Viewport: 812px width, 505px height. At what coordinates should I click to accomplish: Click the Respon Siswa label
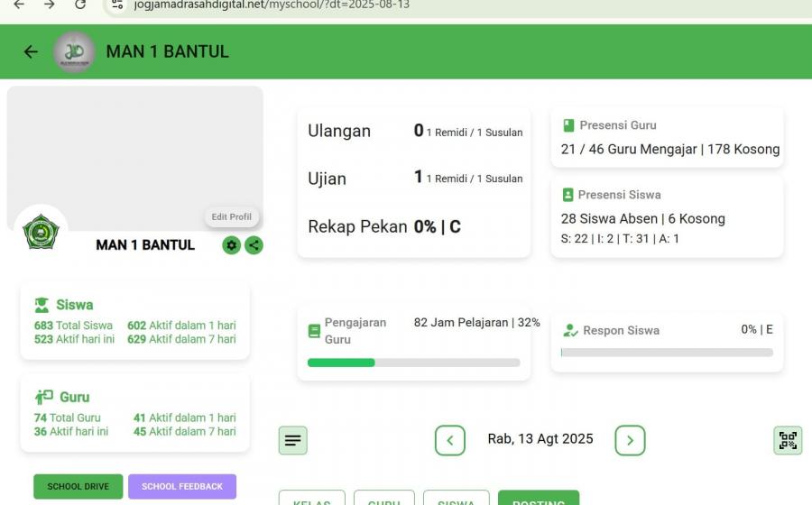click(x=621, y=330)
